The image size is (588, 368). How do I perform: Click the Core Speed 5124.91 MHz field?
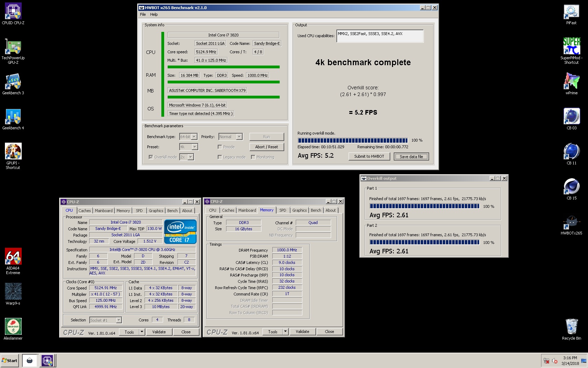point(106,288)
